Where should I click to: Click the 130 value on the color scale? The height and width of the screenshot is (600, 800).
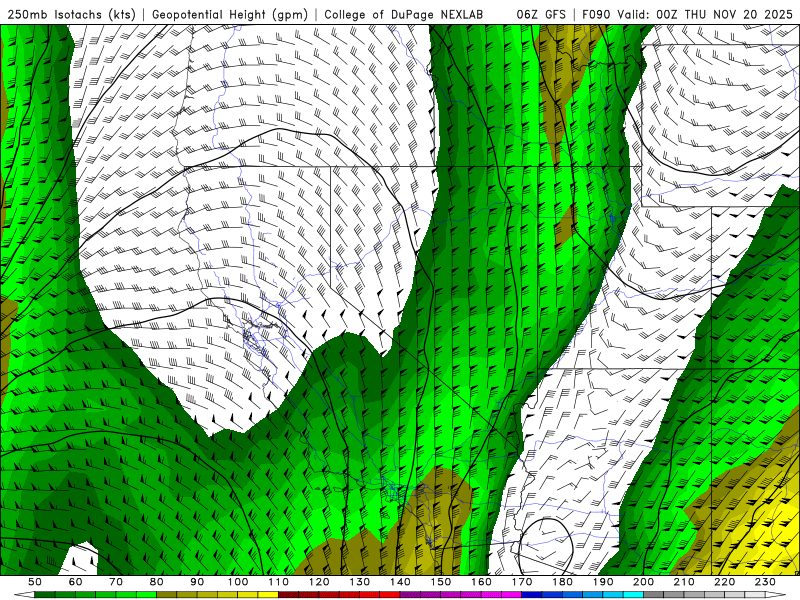[x=359, y=582]
